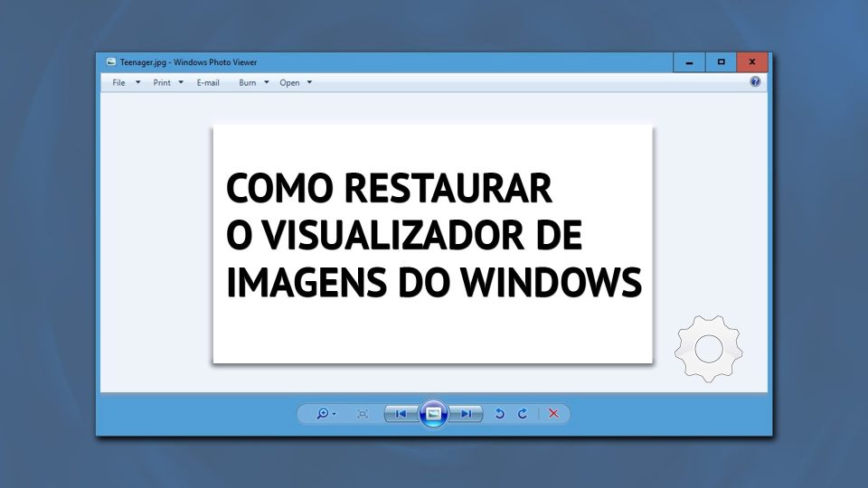
Task: Skip to the next image
Action: [x=467, y=414]
